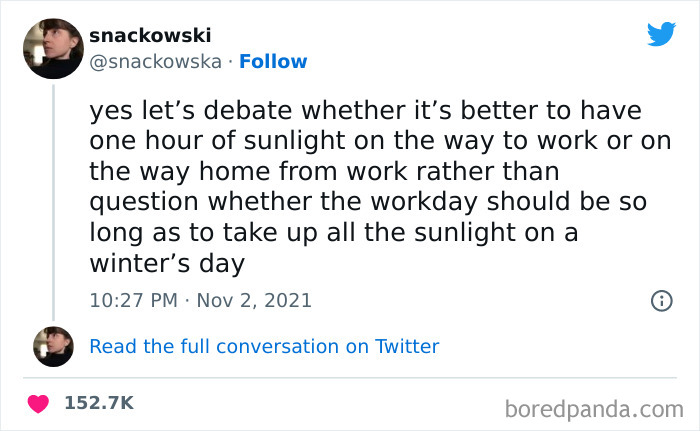Click the word "Twitter" in the conversation link
The height and width of the screenshot is (431, 700).
click(407, 346)
